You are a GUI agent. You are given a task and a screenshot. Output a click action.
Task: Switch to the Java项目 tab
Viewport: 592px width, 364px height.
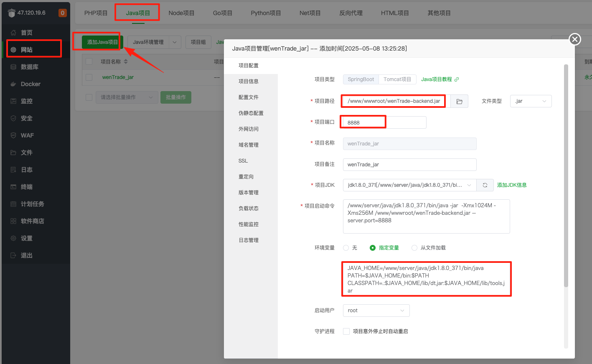pos(138,13)
